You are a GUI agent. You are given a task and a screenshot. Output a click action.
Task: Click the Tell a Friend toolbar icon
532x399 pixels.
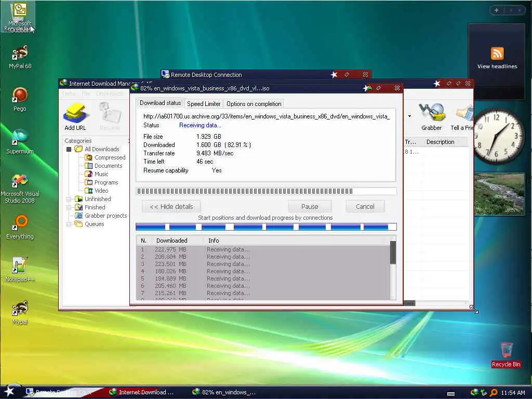(x=462, y=117)
